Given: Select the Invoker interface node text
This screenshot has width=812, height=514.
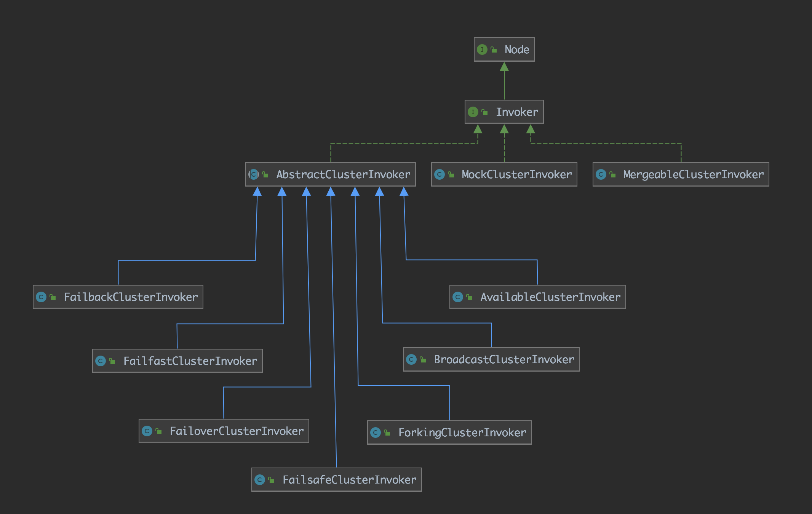Looking at the screenshot, I should (x=516, y=112).
